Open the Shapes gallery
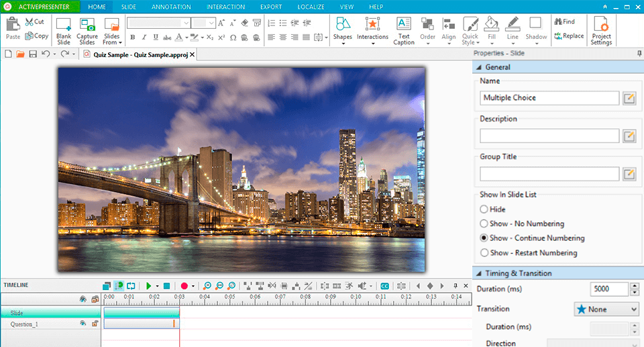Screen dimensions: 644x347 point(343,30)
